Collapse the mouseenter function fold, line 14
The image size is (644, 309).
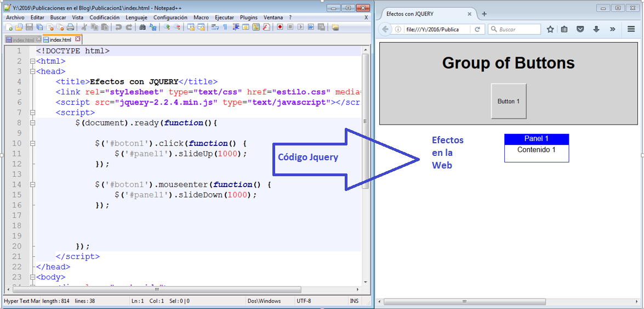[x=32, y=185]
